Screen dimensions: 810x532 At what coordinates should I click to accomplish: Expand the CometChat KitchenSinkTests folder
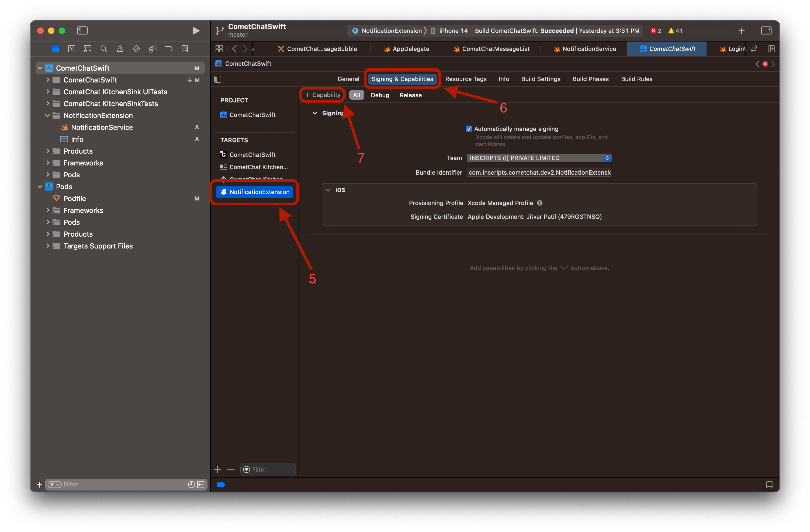click(48, 103)
